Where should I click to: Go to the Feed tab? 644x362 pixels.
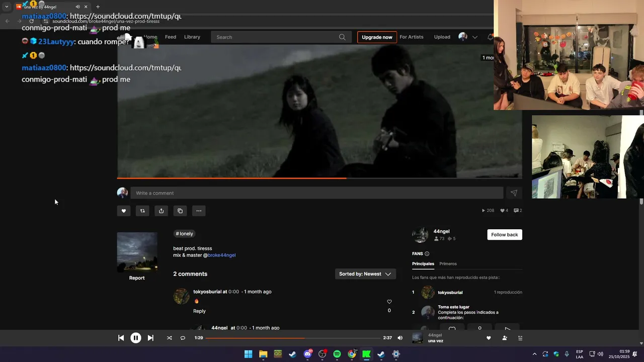171,37
